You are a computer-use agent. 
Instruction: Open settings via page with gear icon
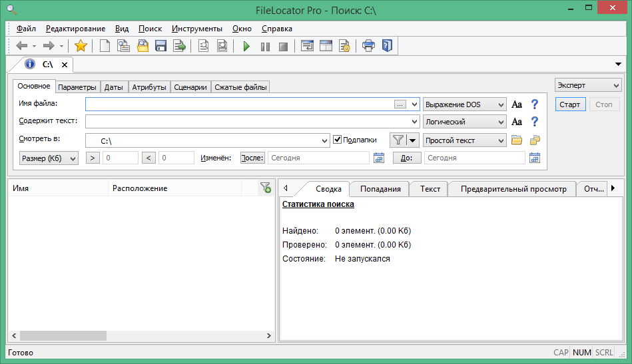tap(344, 46)
